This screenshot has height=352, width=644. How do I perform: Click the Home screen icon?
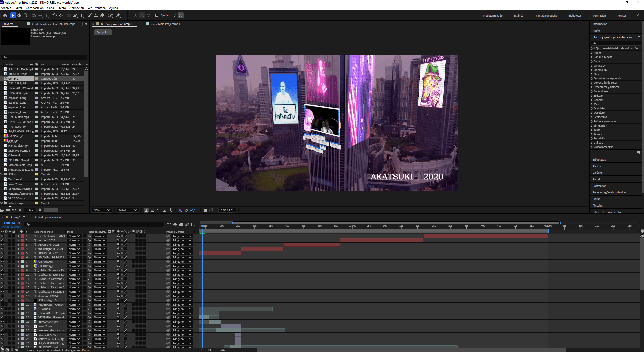(x=5, y=16)
